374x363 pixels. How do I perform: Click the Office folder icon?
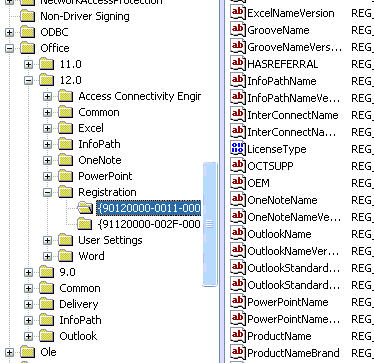(x=28, y=48)
